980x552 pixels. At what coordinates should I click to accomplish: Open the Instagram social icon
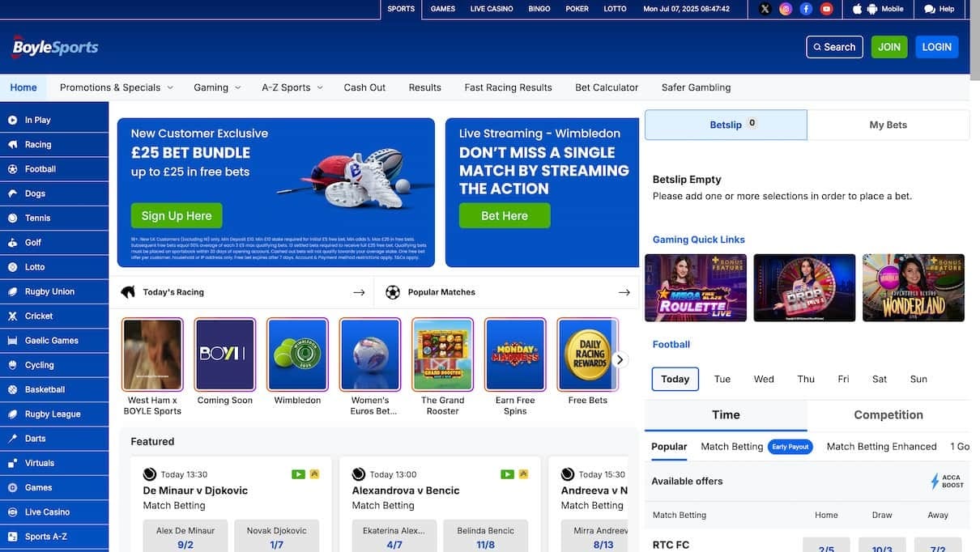pos(786,9)
